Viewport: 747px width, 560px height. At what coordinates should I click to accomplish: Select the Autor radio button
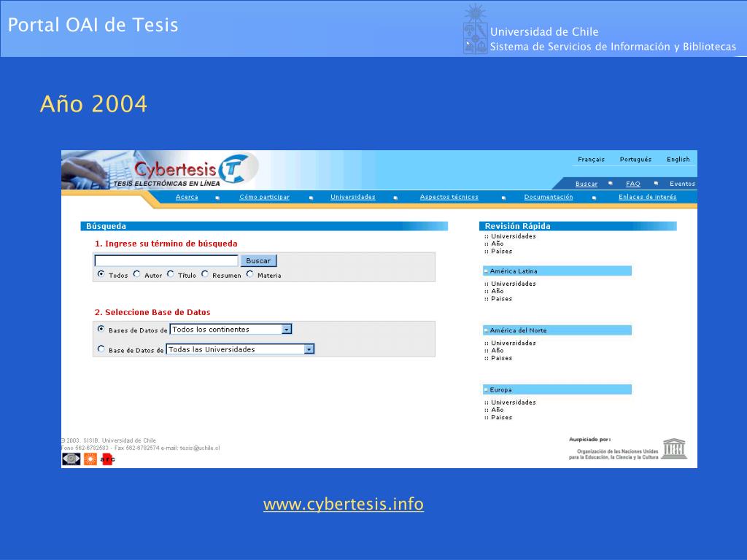pos(136,274)
